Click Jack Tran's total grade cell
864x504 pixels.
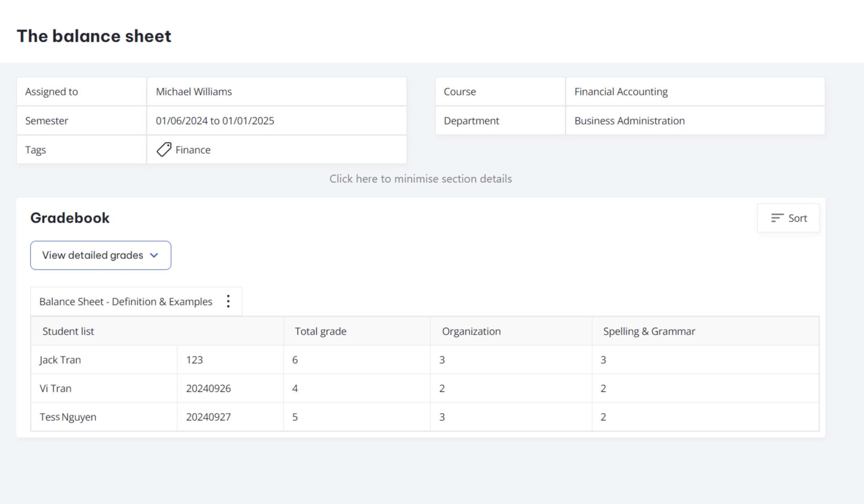coord(295,360)
